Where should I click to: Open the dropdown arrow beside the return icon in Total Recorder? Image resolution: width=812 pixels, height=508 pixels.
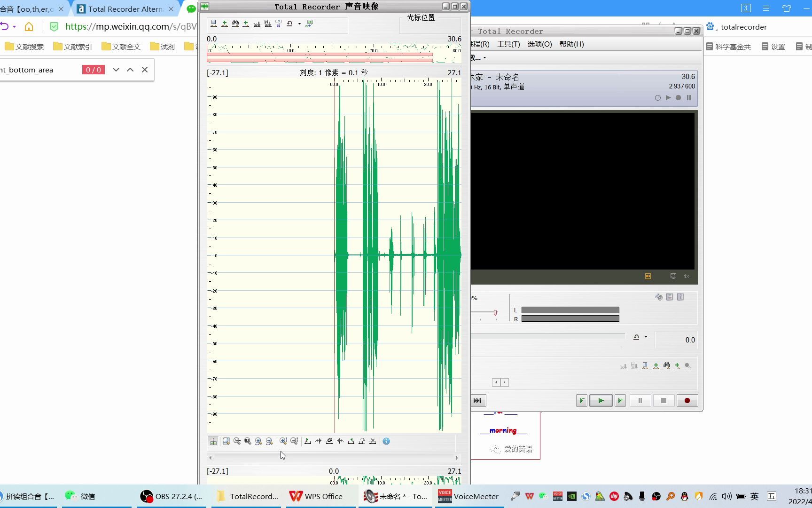(x=646, y=337)
